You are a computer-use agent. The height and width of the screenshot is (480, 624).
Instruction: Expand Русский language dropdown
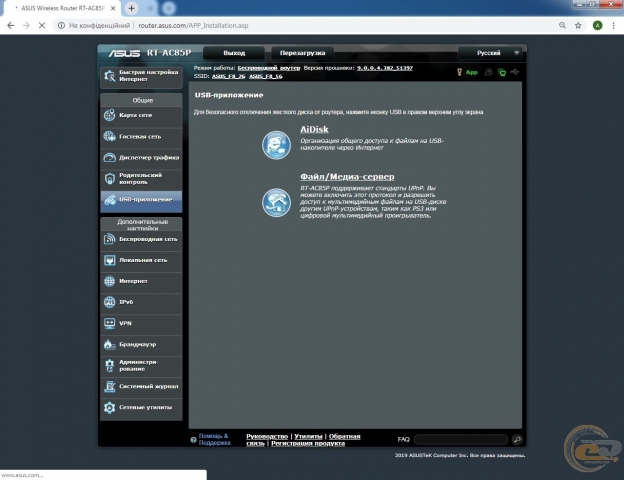tap(490, 52)
